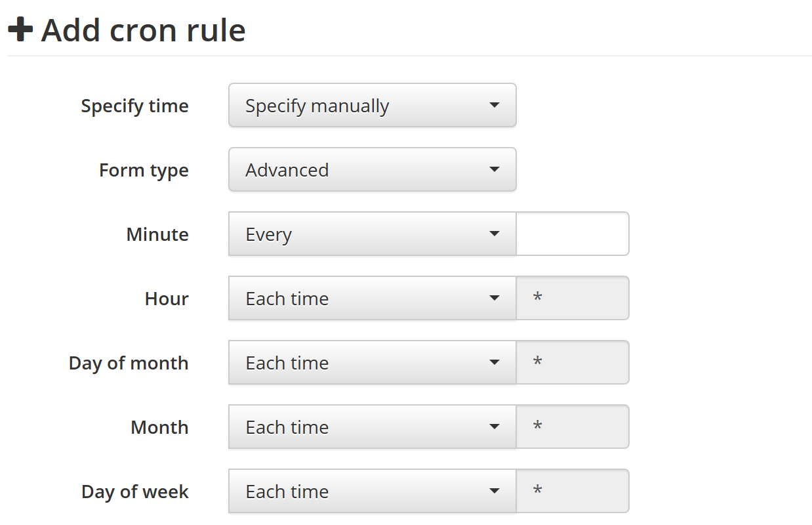Click the 'Minute' field label
Screen dimensions: 812x525
[157, 234]
